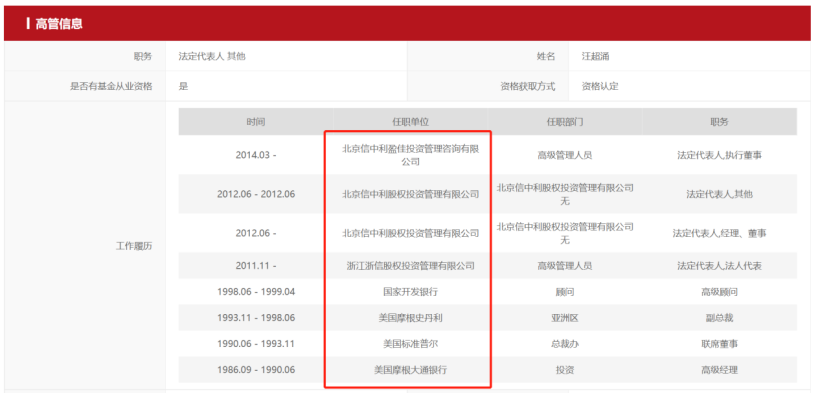Click the 美国摩根大通银行 company cell
Viewport: 830px width, 394px height.
410,370
